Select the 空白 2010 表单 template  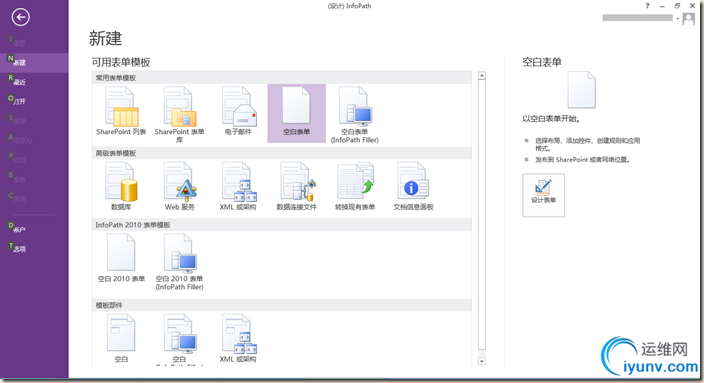tap(121, 259)
